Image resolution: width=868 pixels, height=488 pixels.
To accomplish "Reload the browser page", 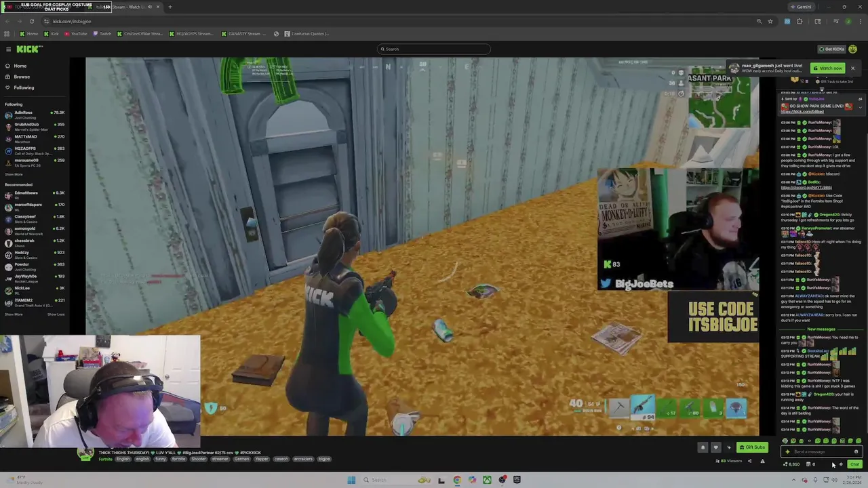I will [31, 21].
